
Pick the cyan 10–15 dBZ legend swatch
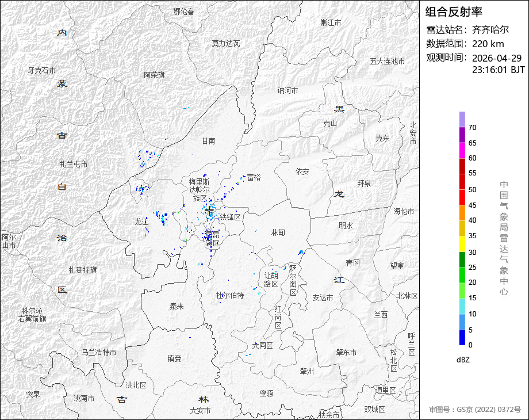(x=462, y=306)
